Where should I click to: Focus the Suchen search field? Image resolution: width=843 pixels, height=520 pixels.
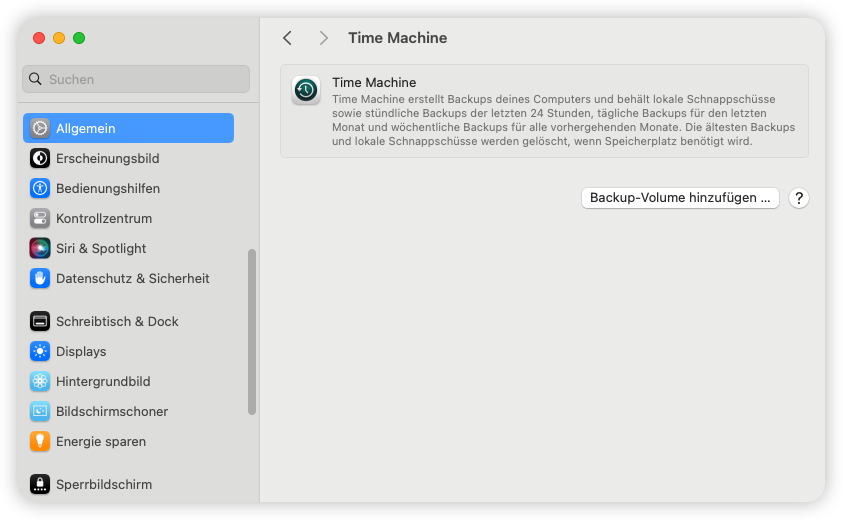point(136,79)
